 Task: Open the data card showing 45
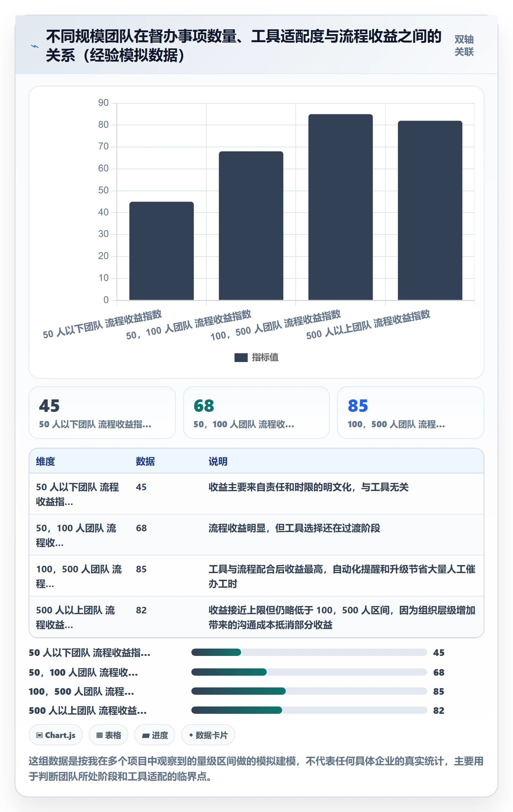tap(102, 413)
